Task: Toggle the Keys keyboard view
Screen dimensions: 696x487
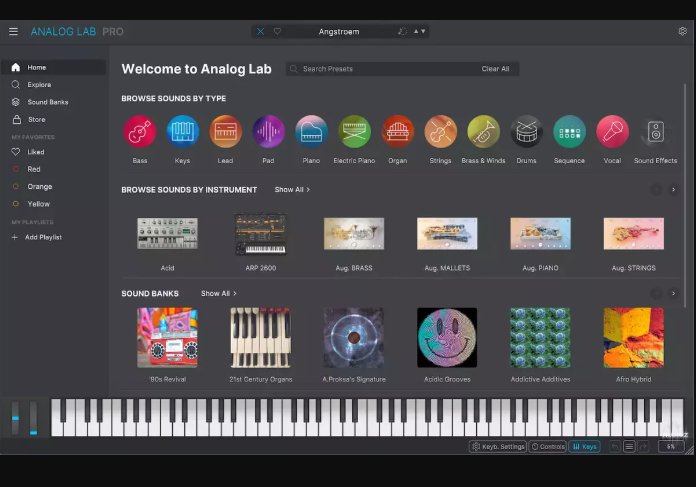Action: pos(585,447)
